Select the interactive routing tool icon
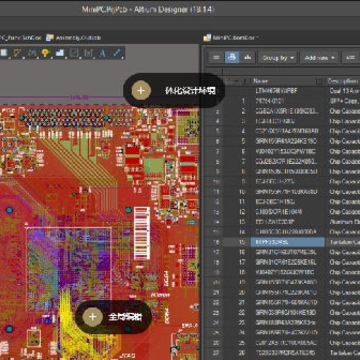 click(x=17, y=53)
